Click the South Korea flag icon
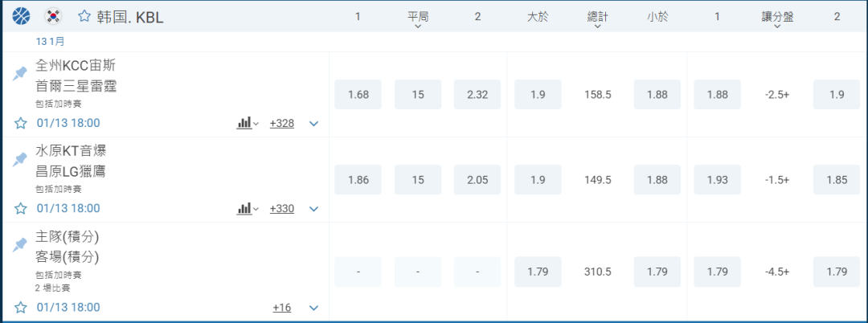Image resolution: width=868 pixels, height=323 pixels. 53,16
